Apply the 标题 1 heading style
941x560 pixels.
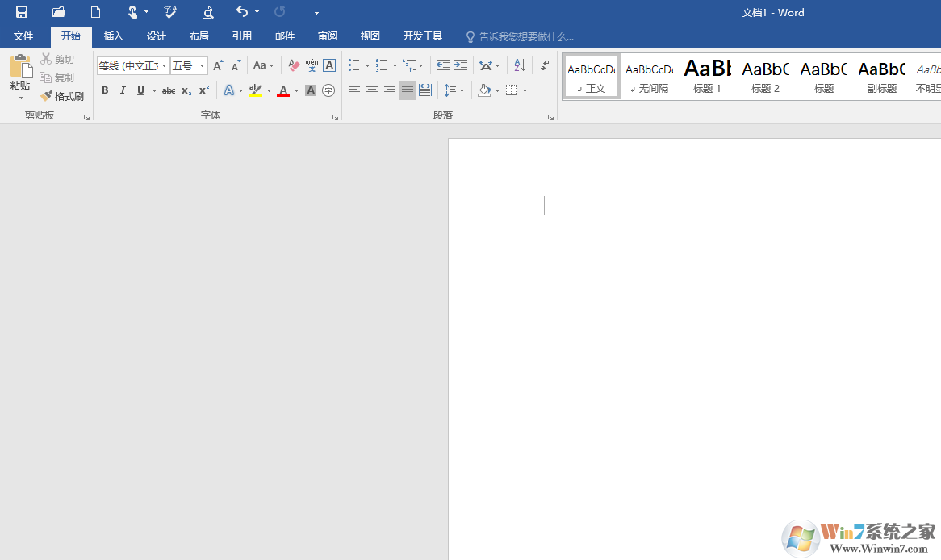[x=707, y=77]
